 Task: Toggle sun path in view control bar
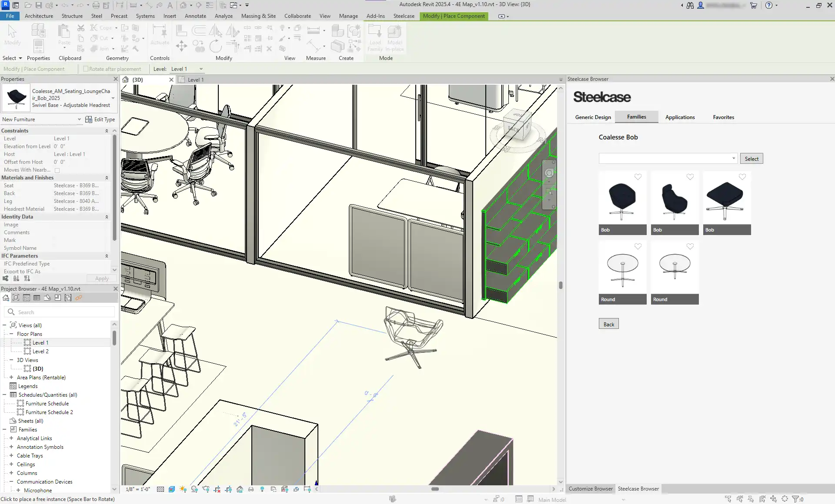coord(183,489)
